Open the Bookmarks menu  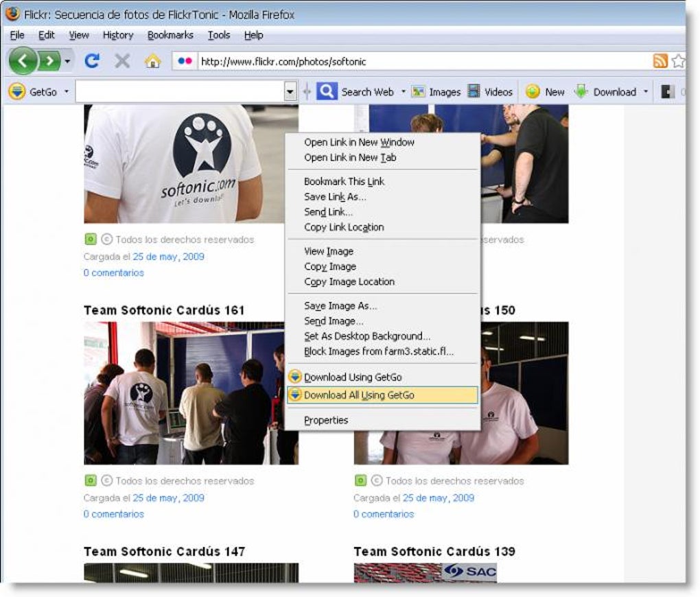(170, 35)
